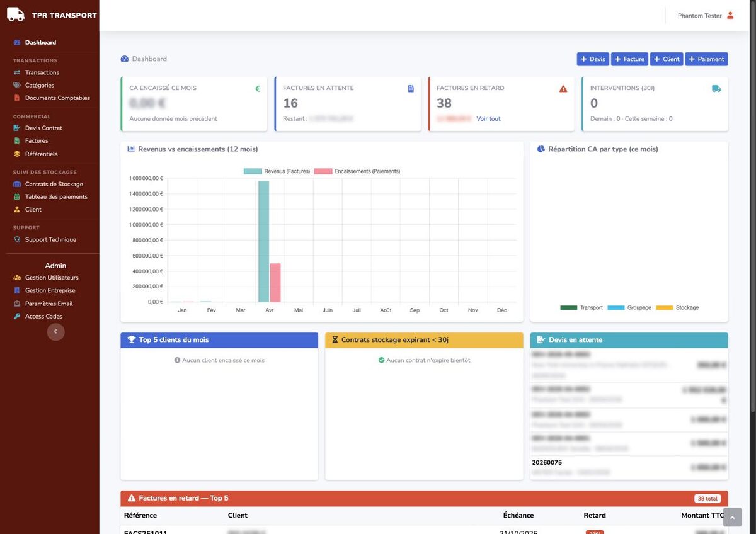Toggle Transport legend in pie chart
The height and width of the screenshot is (534, 756).
[581, 307]
